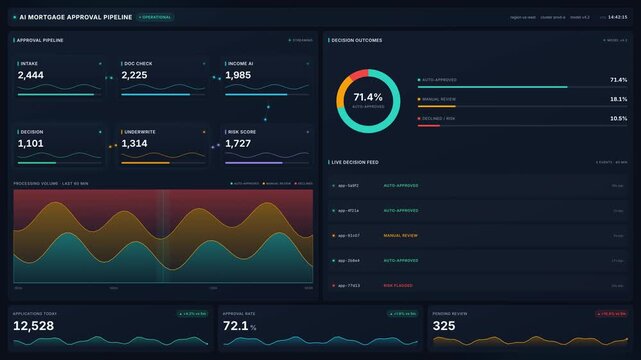Click the red trend badge on Pending Review
This screenshot has width=641, height=360.
point(611,314)
